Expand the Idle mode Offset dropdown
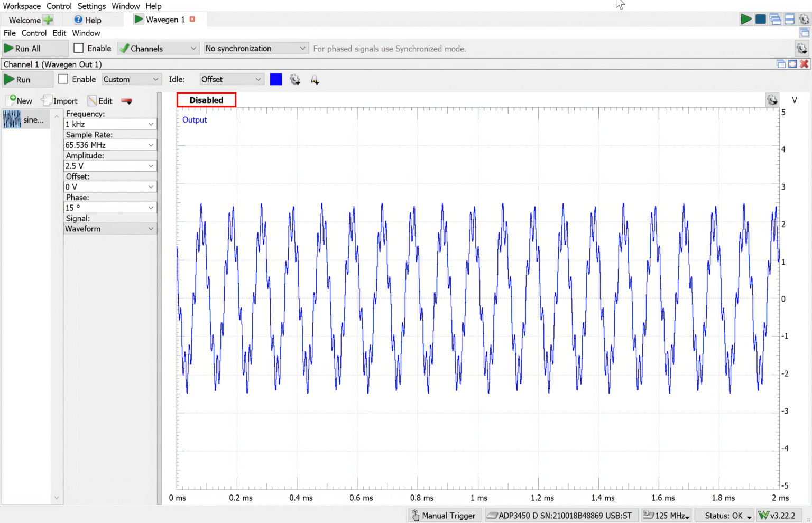The image size is (812, 523). [x=231, y=79]
